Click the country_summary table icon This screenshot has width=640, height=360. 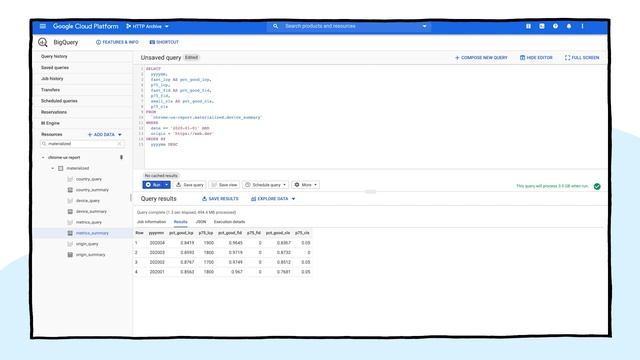(x=70, y=190)
